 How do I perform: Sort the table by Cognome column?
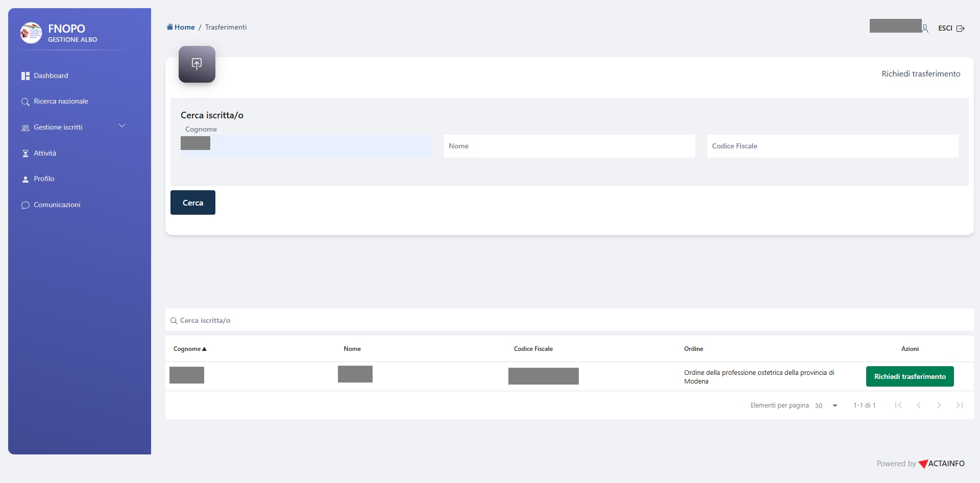[x=189, y=349]
